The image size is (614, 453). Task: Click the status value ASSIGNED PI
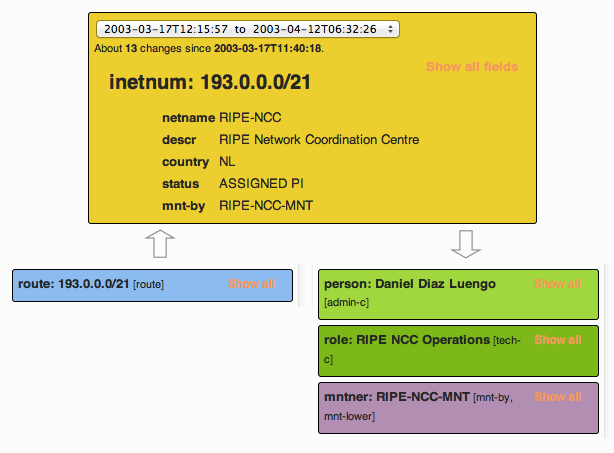tap(261, 184)
